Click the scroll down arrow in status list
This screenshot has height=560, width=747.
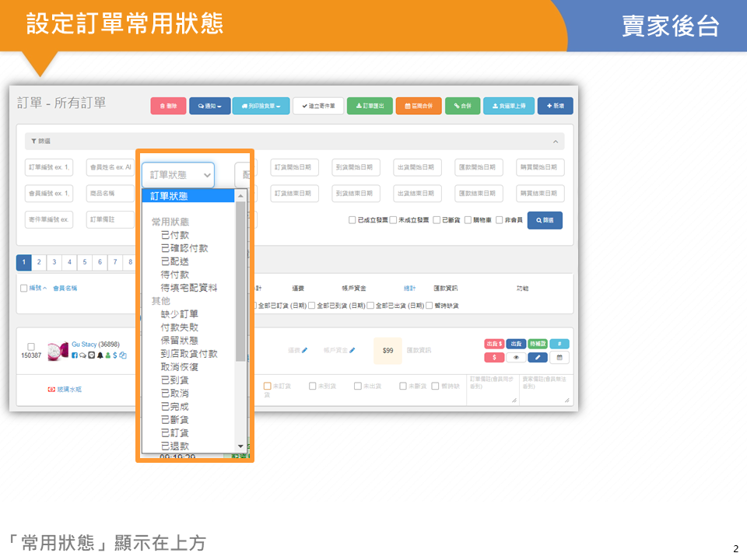(x=240, y=446)
